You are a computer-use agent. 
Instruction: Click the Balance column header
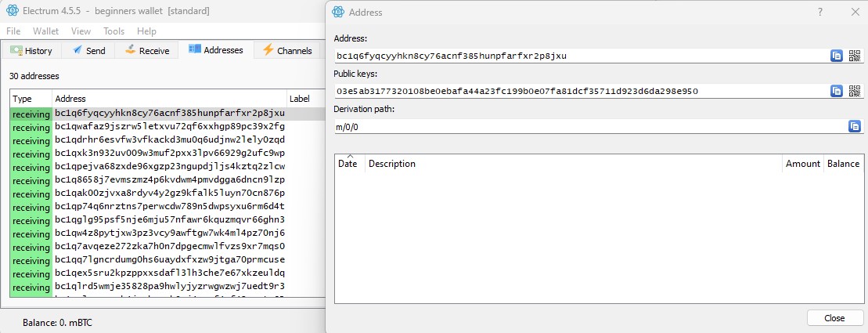click(x=843, y=164)
